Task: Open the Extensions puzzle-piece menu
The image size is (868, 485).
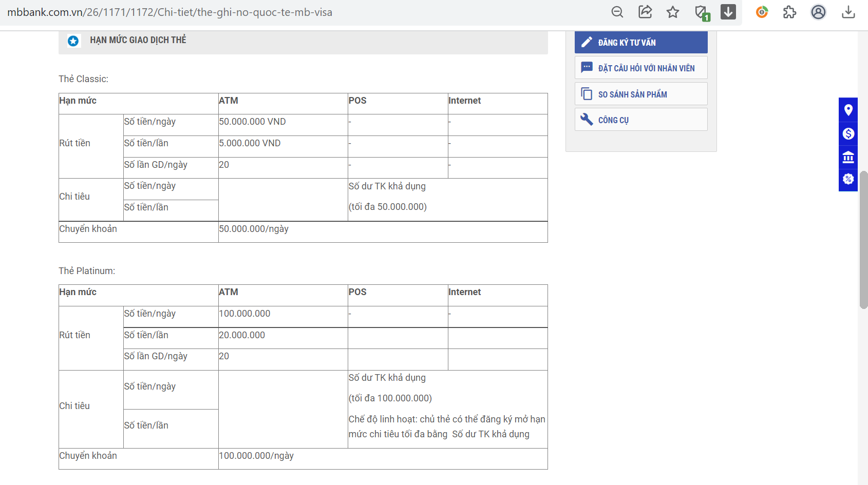Action: (x=790, y=12)
